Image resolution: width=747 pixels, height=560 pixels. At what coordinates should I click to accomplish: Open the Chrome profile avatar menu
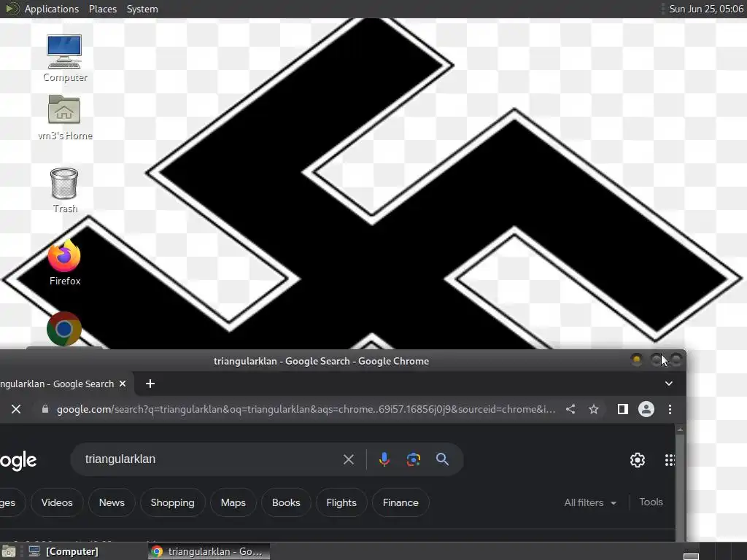[646, 409]
